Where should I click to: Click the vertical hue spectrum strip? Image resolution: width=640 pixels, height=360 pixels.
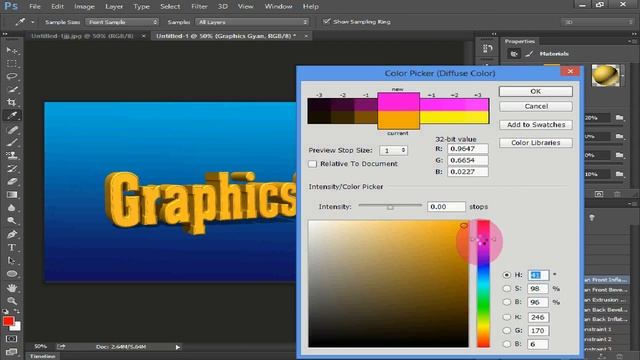pos(483,284)
